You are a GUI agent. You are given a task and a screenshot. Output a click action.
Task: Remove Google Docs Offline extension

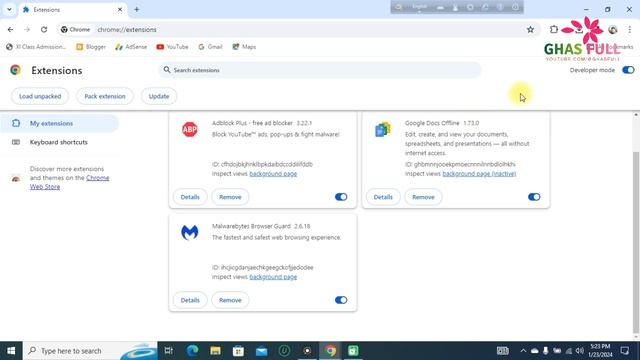pos(423,197)
